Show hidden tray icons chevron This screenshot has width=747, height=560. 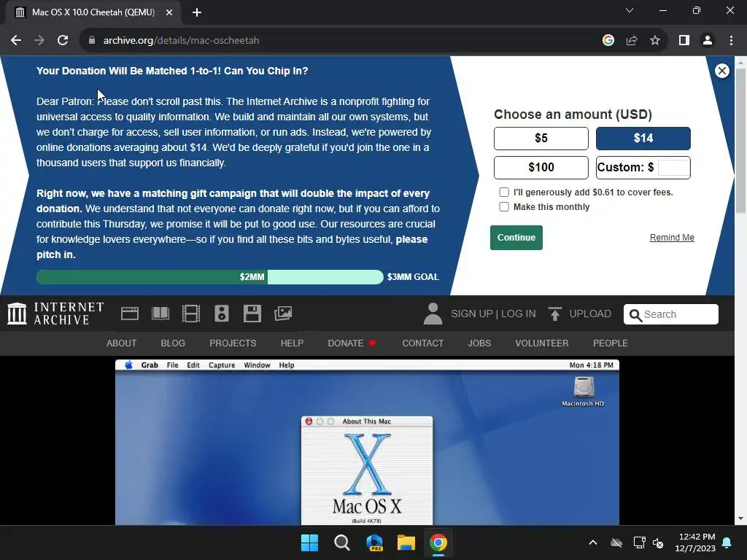pyautogui.click(x=593, y=542)
